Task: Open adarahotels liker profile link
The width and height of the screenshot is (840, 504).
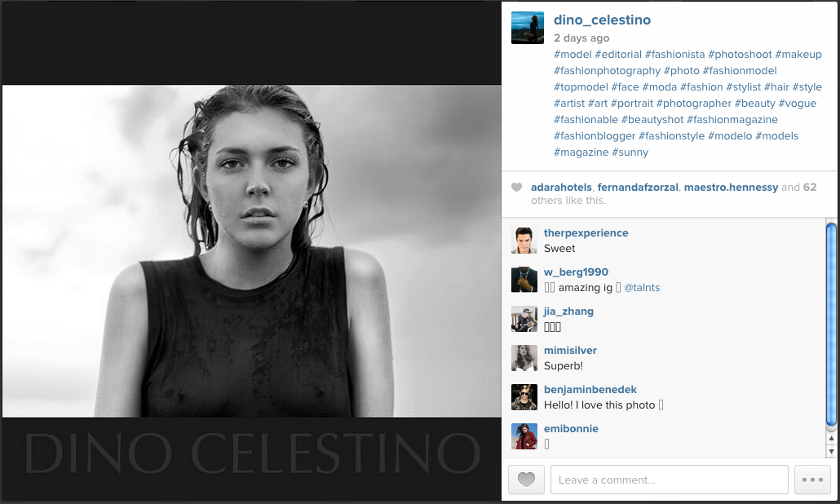Action: click(x=561, y=188)
